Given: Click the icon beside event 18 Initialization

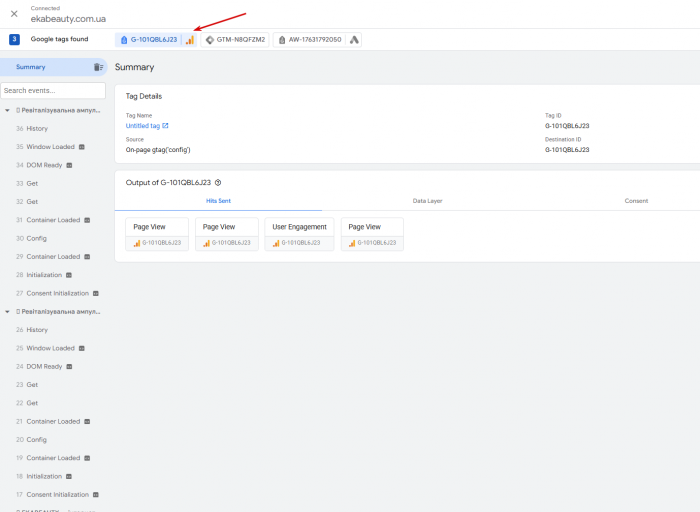Looking at the screenshot, I should coord(69,476).
